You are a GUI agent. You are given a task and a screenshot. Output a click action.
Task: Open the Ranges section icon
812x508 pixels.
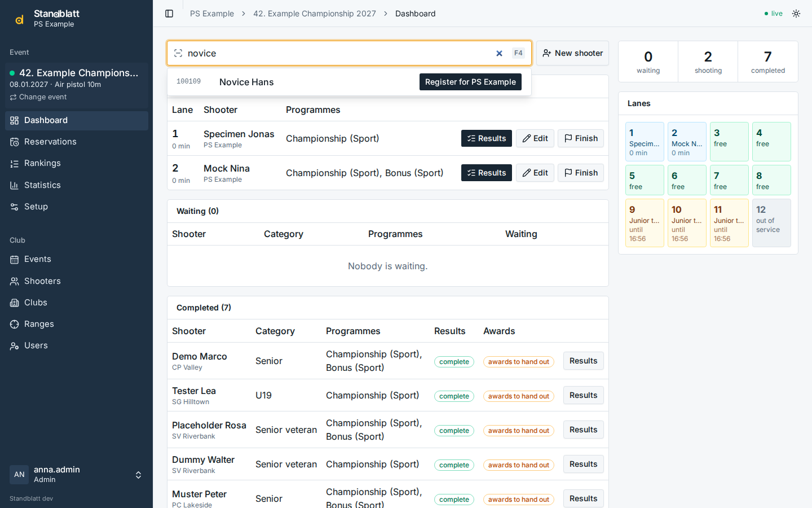click(15, 324)
